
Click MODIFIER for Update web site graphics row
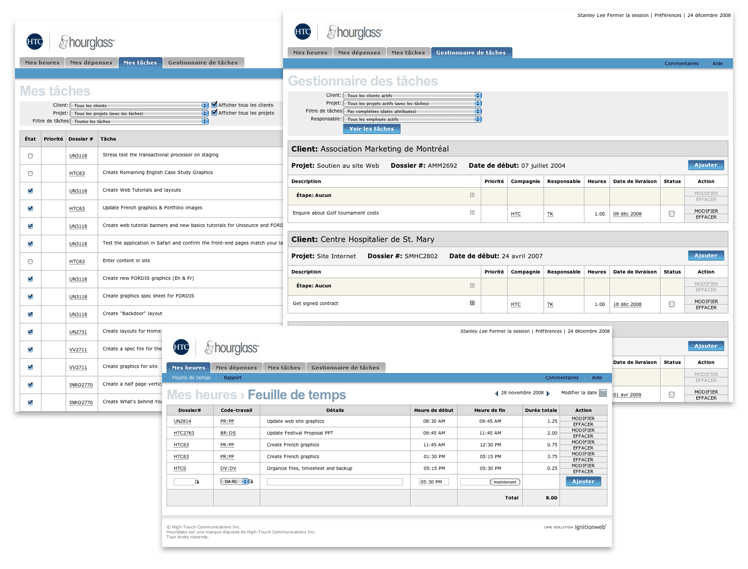click(583, 418)
